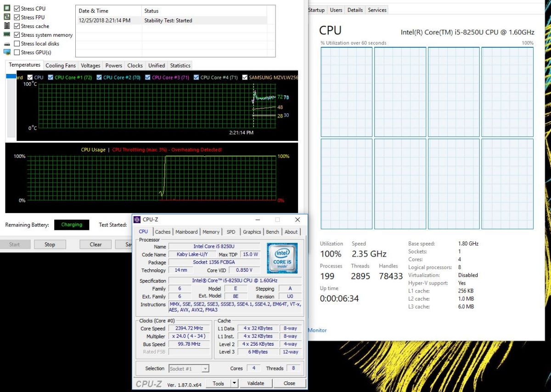
Task: Open the Tools dropdown arrow in CPU-Z
Action: [x=234, y=383]
